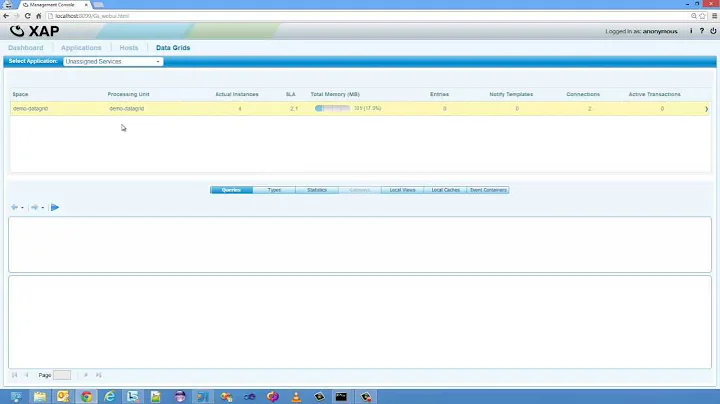The height and width of the screenshot is (404, 720).
Task: Select the Event Containers sub-tab
Action: (488, 190)
